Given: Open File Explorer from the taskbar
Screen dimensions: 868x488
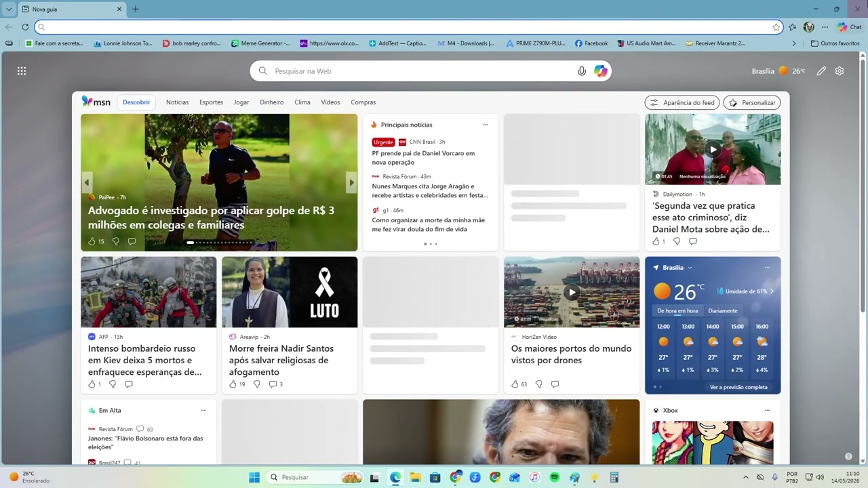Looking at the screenshot, I should [x=415, y=478].
